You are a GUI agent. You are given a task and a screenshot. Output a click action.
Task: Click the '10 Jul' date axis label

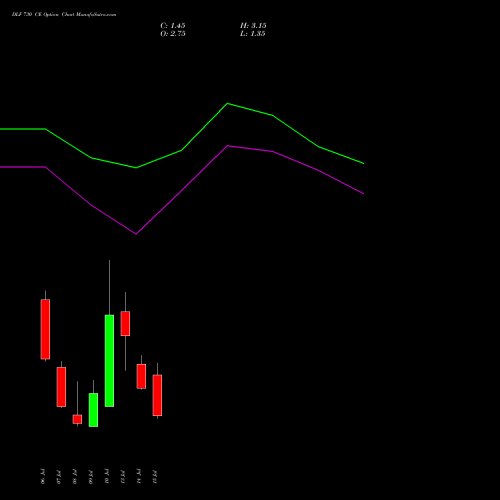pyautogui.click(x=107, y=476)
